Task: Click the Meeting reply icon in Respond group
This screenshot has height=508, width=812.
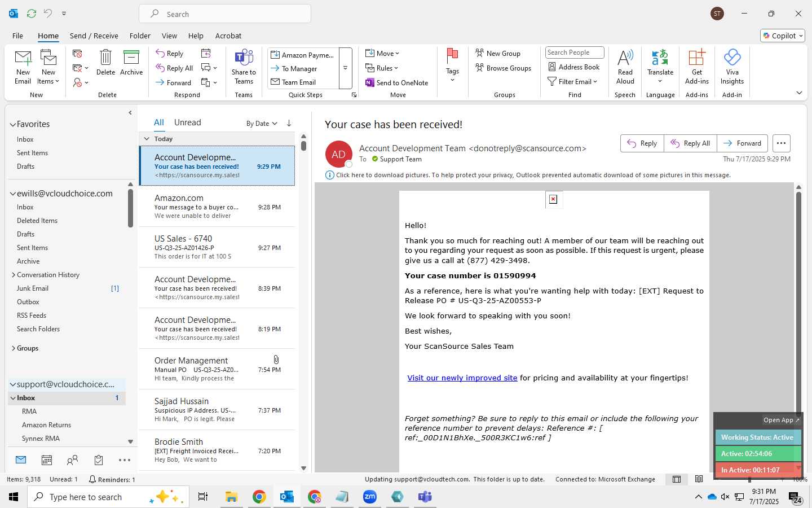Action: 206,53
